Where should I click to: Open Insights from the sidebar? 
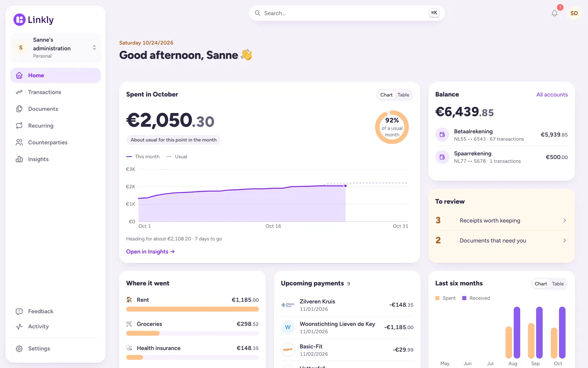[56, 159]
